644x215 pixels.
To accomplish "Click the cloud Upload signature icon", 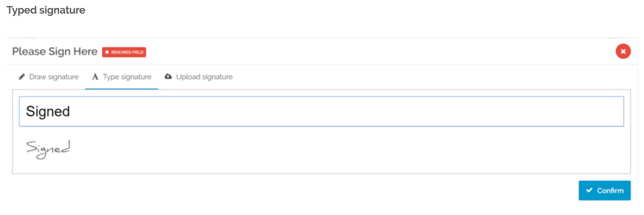I will 168,77.
